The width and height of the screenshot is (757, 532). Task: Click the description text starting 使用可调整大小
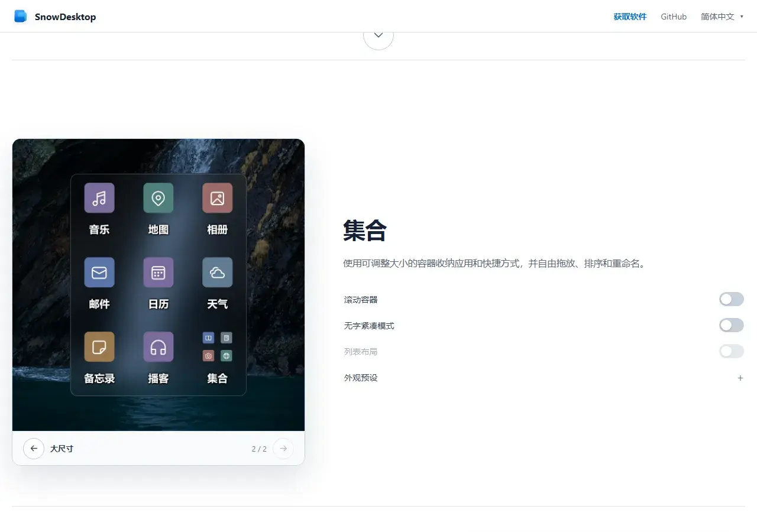click(x=496, y=263)
